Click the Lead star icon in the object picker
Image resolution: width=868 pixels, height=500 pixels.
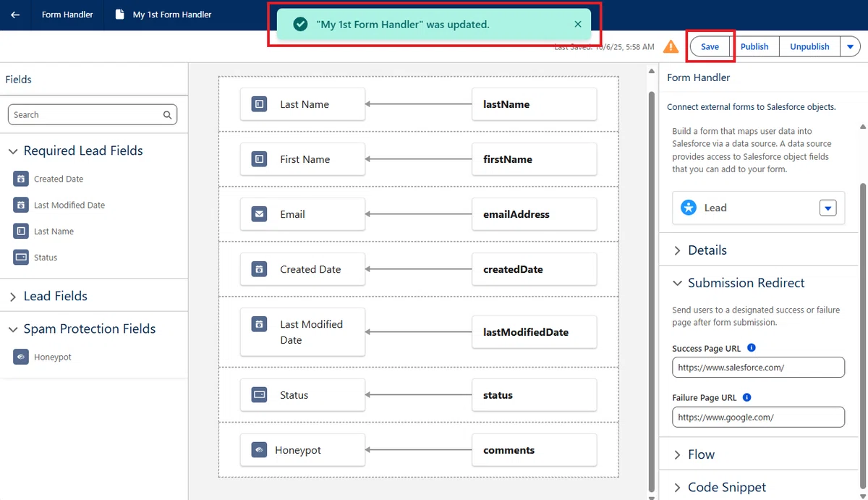click(689, 208)
